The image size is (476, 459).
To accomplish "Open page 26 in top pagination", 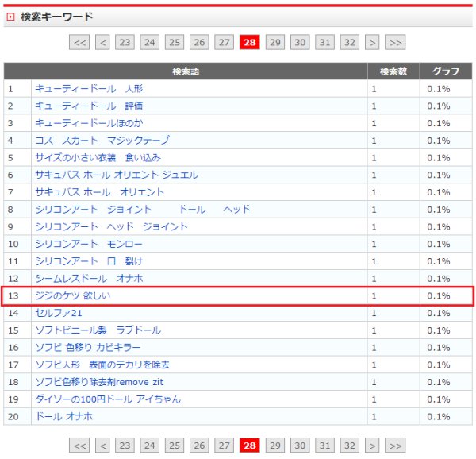I will tap(199, 42).
